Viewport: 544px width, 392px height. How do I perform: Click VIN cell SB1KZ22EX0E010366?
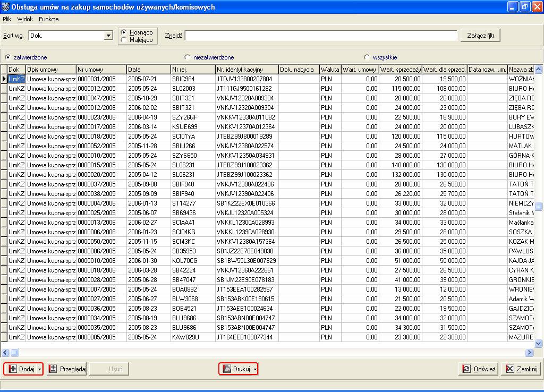[247, 203]
